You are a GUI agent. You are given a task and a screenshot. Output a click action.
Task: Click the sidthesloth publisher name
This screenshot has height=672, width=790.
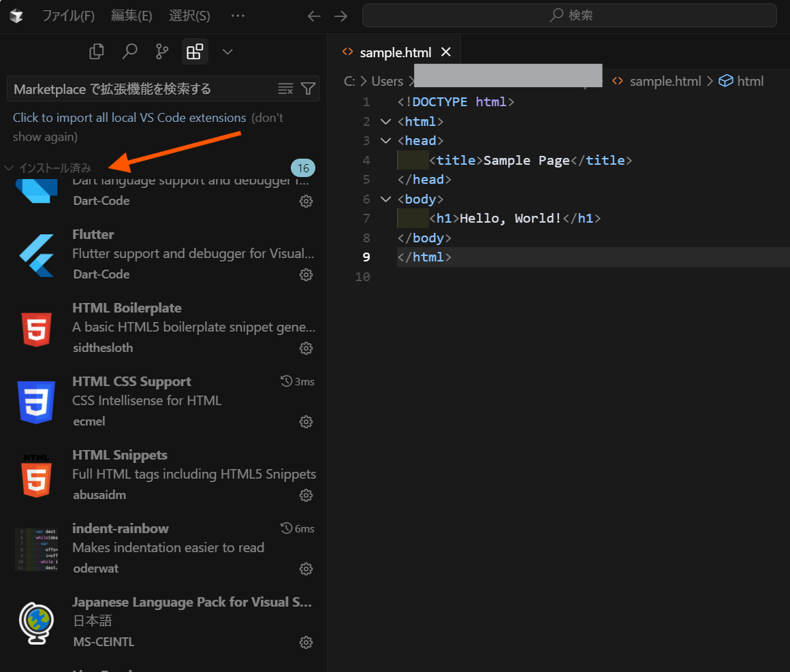(x=103, y=348)
